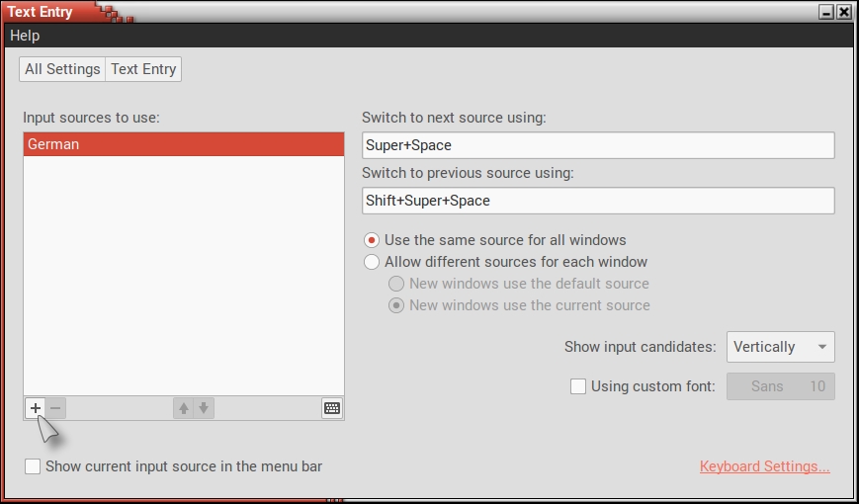859x504 pixels.
Task: Minimize the Text Entry window
Action: click(x=826, y=12)
